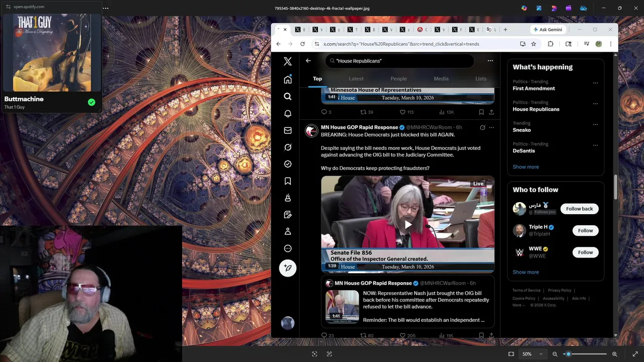Open Bookmarks in X sidebar
The image size is (644, 362).
pyautogui.click(x=288, y=181)
